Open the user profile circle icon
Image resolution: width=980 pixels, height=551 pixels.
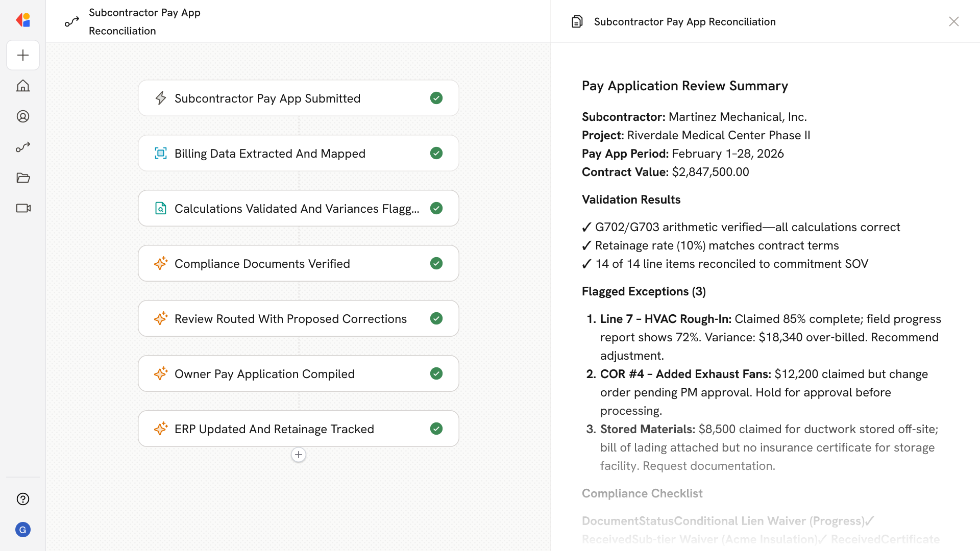[23, 116]
